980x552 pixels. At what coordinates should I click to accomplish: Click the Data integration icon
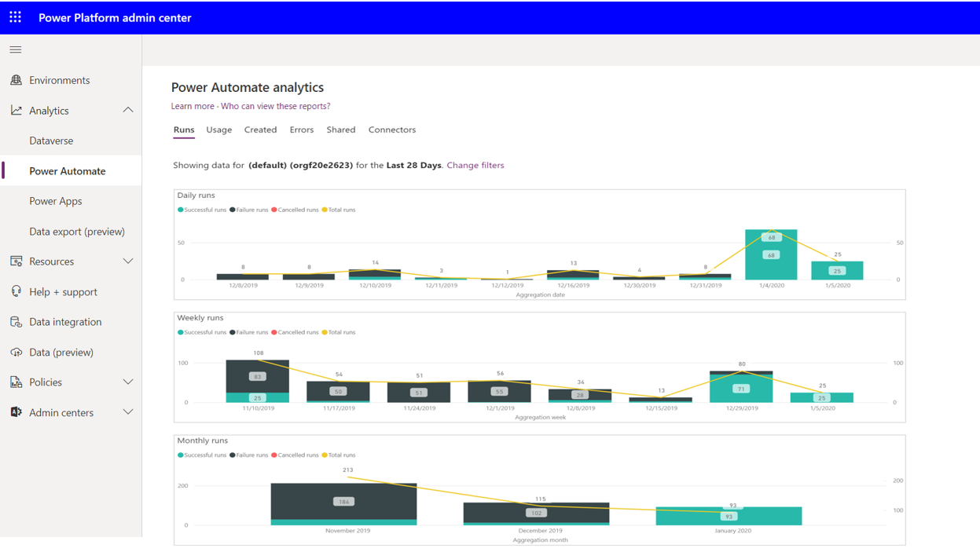pos(16,322)
